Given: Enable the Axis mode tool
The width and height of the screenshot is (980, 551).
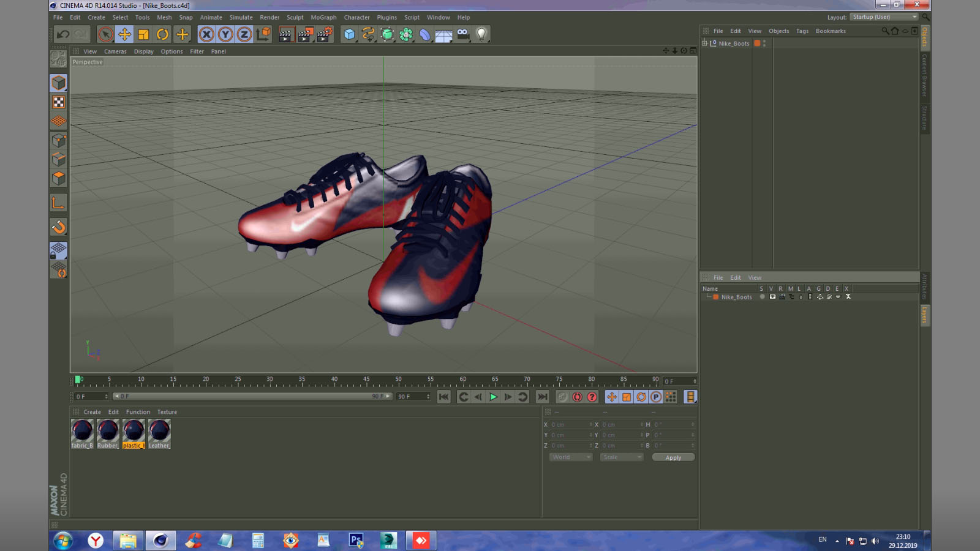Looking at the screenshot, I should [x=58, y=203].
